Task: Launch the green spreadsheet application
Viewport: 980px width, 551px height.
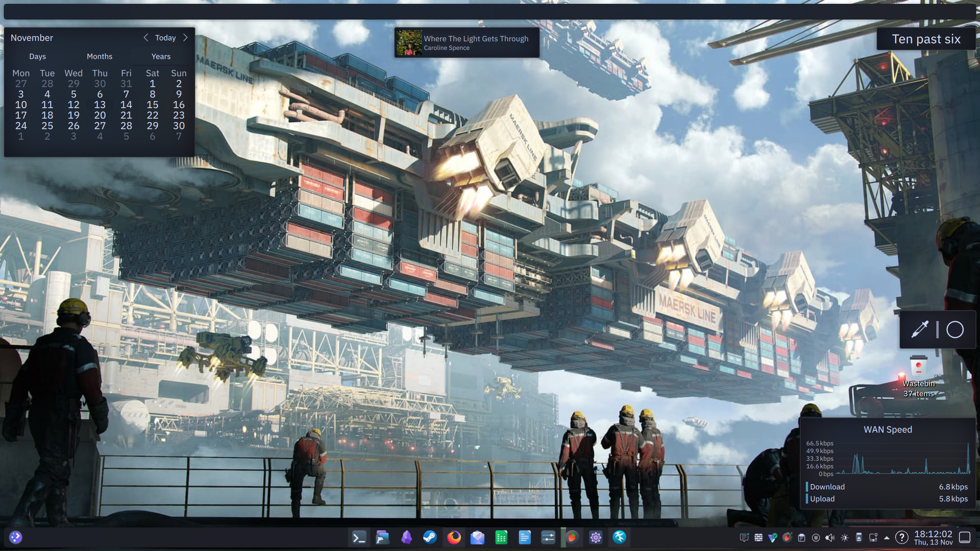Action: [x=501, y=537]
